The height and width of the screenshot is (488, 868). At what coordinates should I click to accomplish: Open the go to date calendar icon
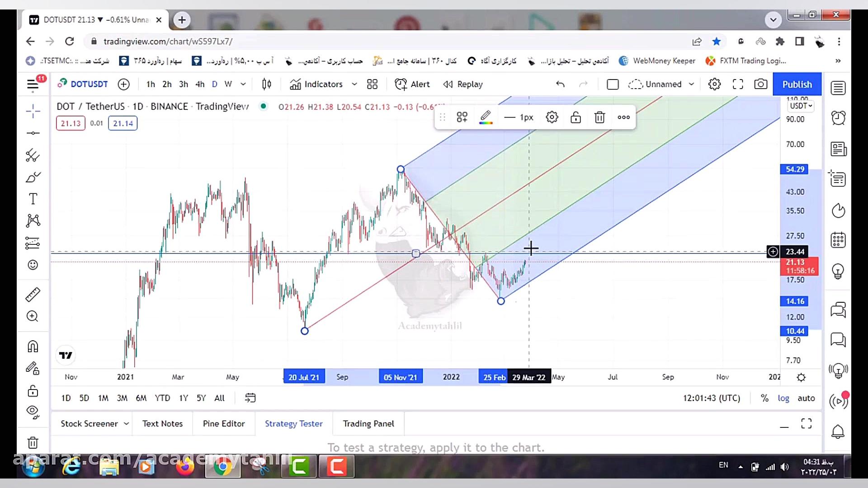tap(250, 398)
